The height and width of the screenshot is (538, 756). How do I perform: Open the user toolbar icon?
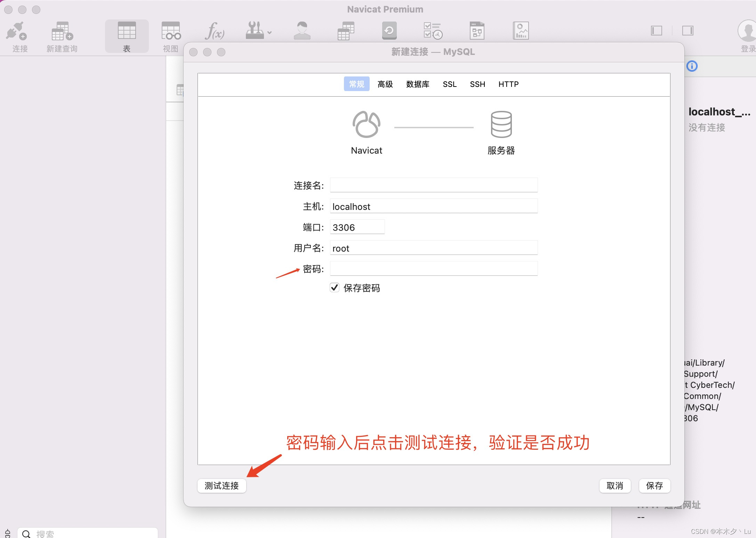click(302, 31)
